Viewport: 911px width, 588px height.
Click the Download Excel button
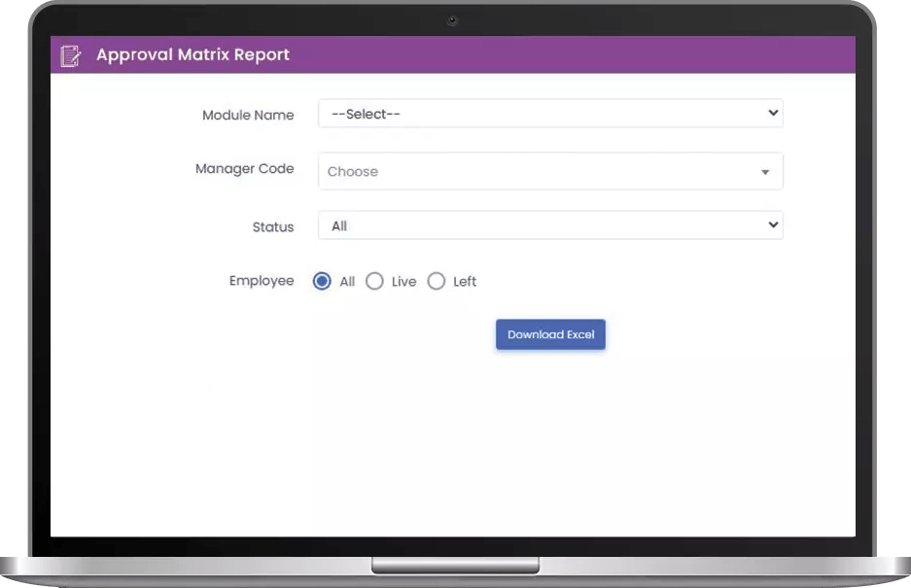click(x=550, y=334)
